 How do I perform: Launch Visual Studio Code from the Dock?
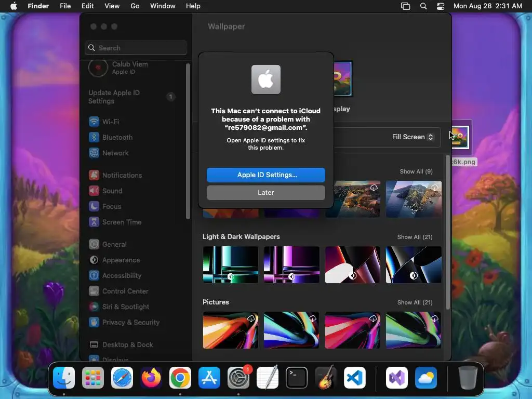pyautogui.click(x=355, y=378)
